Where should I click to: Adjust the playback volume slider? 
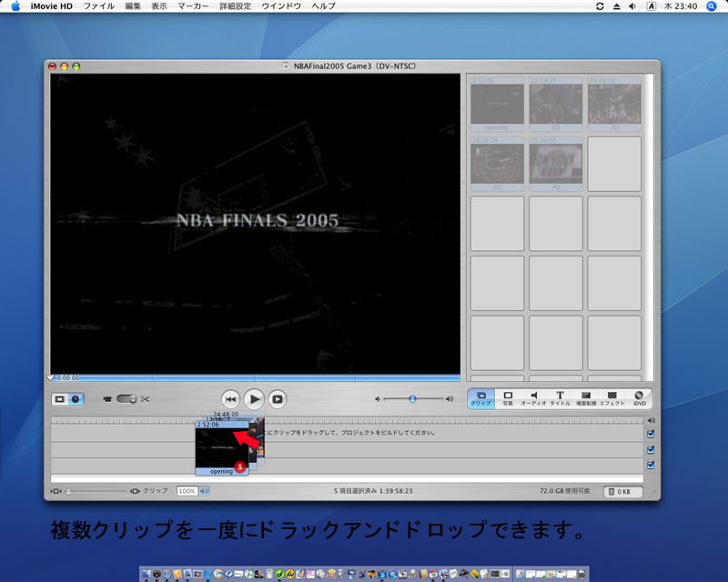coord(412,398)
